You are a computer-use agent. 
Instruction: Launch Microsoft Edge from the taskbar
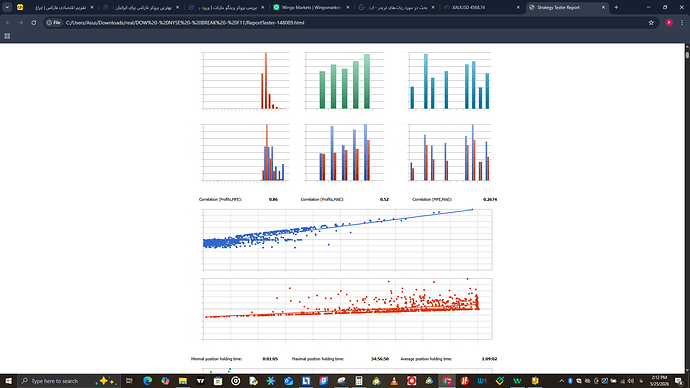147,381
